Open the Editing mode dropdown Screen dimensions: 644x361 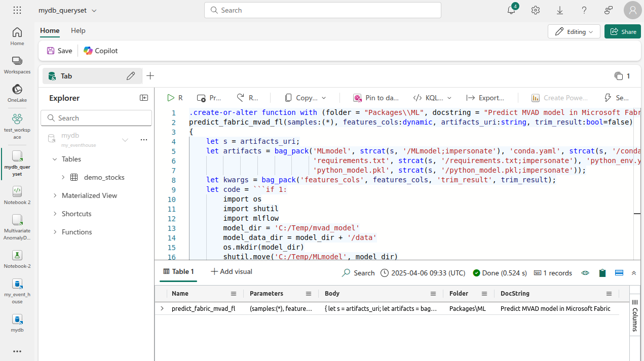pos(574,31)
